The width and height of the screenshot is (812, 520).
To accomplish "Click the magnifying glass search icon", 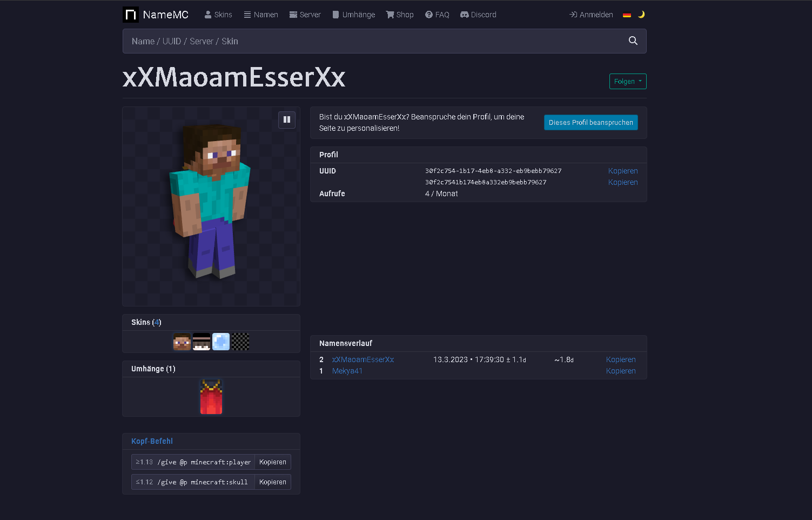I will pyautogui.click(x=633, y=41).
